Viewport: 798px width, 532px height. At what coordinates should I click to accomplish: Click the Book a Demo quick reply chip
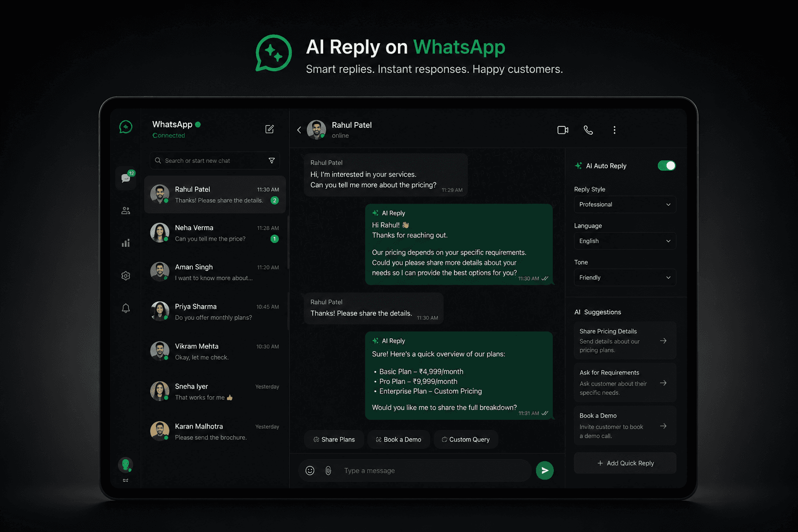pos(398,440)
